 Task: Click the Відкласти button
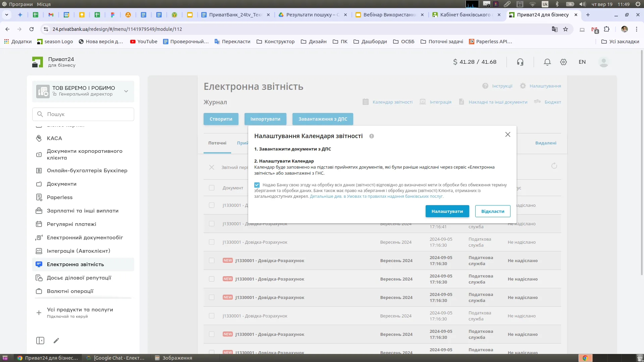point(492,211)
